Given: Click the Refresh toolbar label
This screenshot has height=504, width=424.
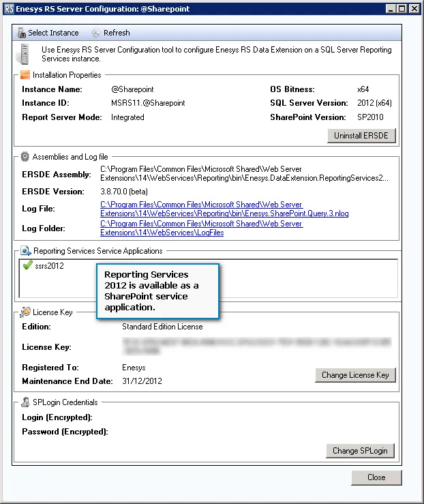Looking at the screenshot, I should [117, 33].
